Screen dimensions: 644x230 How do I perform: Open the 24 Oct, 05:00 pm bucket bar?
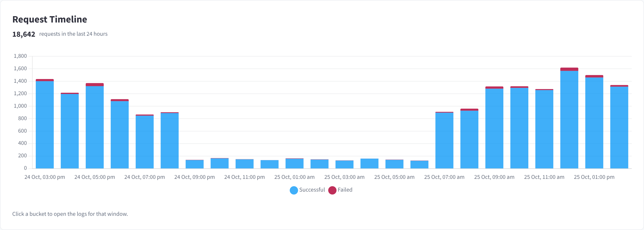[x=95, y=126]
